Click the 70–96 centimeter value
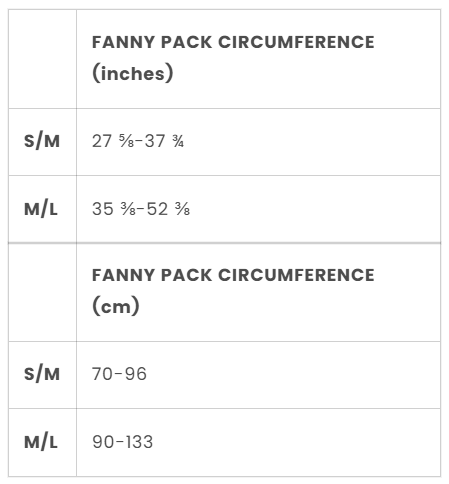 (x=119, y=374)
